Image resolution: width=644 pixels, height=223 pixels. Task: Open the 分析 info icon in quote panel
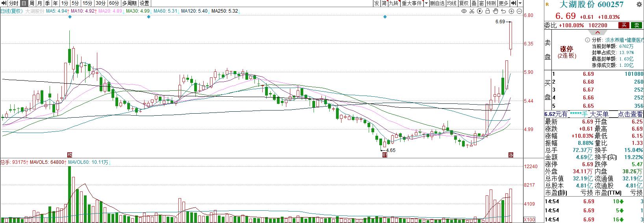(587, 40)
